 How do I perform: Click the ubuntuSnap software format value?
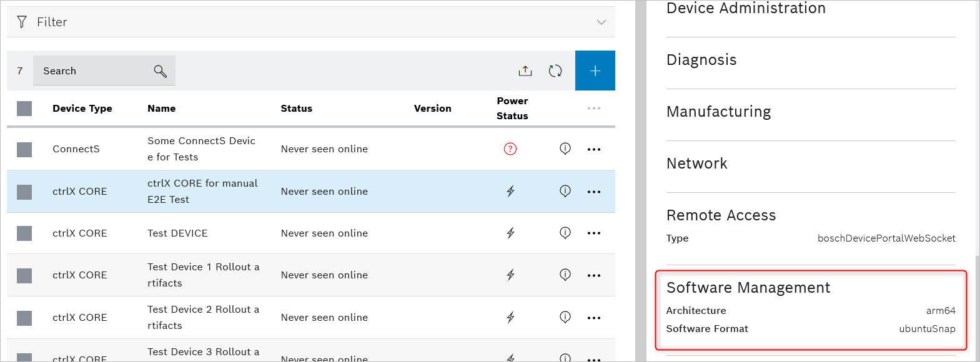(x=927, y=329)
